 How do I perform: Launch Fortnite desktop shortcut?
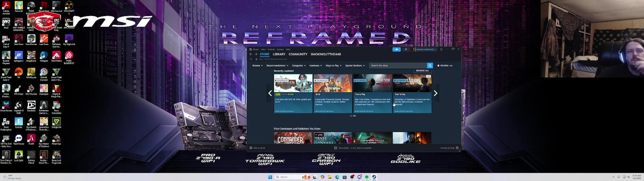point(19,123)
